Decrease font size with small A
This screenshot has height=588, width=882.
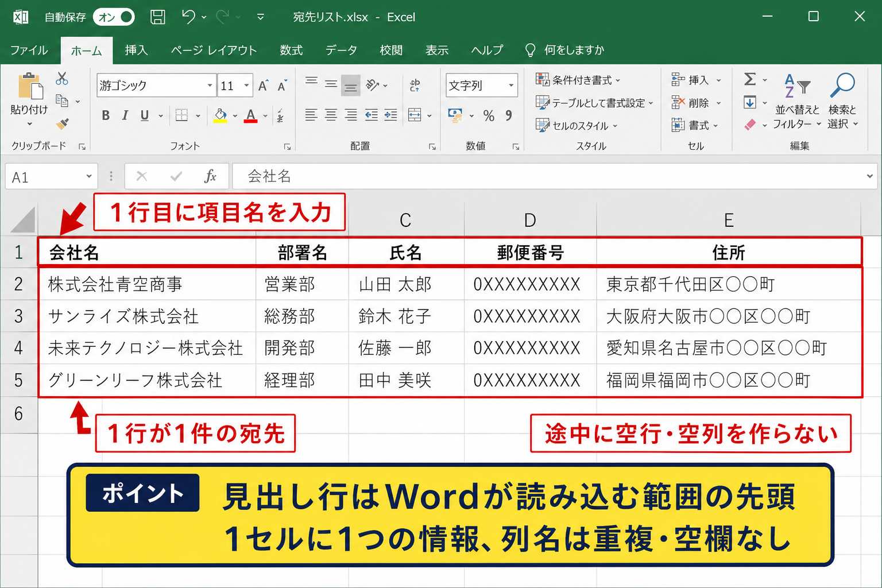click(x=282, y=86)
